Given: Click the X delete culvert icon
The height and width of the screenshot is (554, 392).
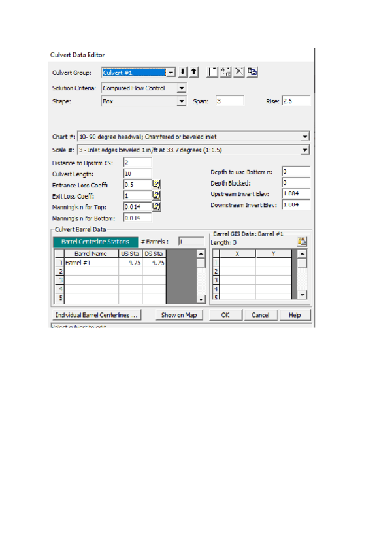Looking at the screenshot, I should click(239, 72).
